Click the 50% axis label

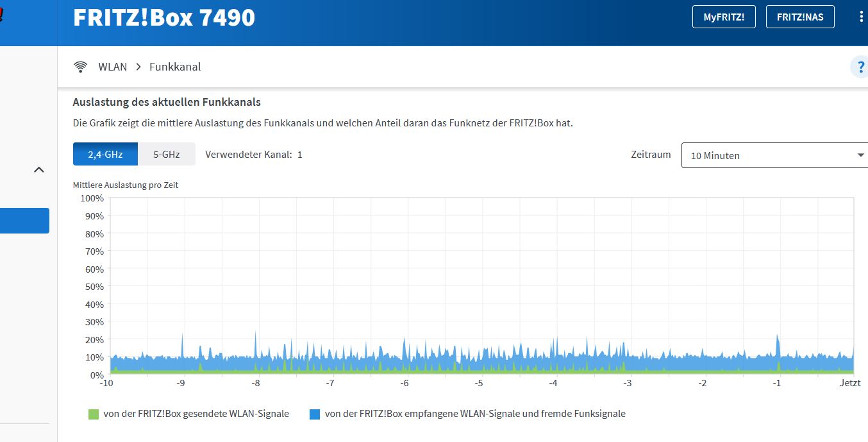pyautogui.click(x=94, y=287)
